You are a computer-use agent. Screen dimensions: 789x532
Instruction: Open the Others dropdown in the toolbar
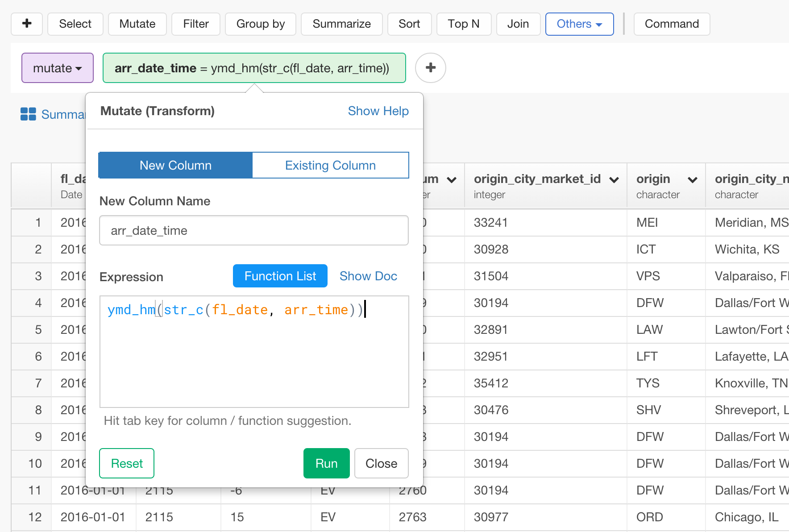579,24
